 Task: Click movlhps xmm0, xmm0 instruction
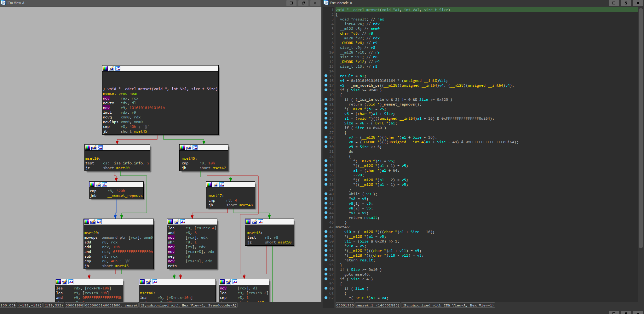click(123, 122)
